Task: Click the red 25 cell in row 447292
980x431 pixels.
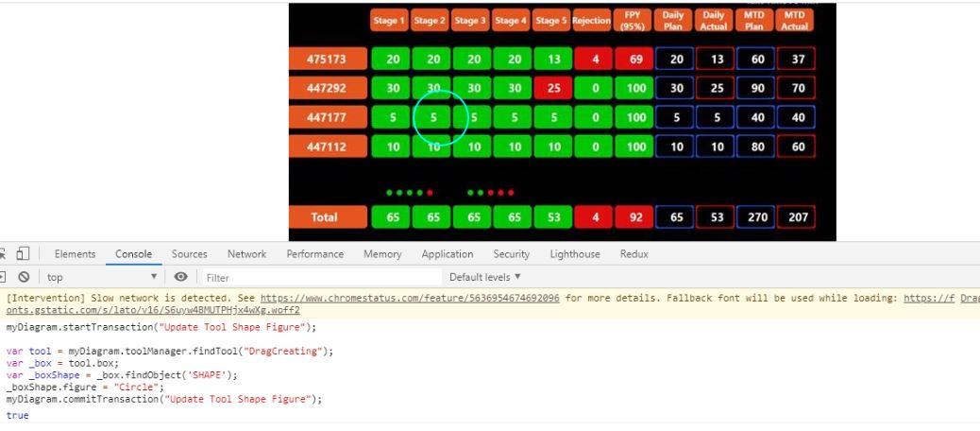Action: coord(553,88)
